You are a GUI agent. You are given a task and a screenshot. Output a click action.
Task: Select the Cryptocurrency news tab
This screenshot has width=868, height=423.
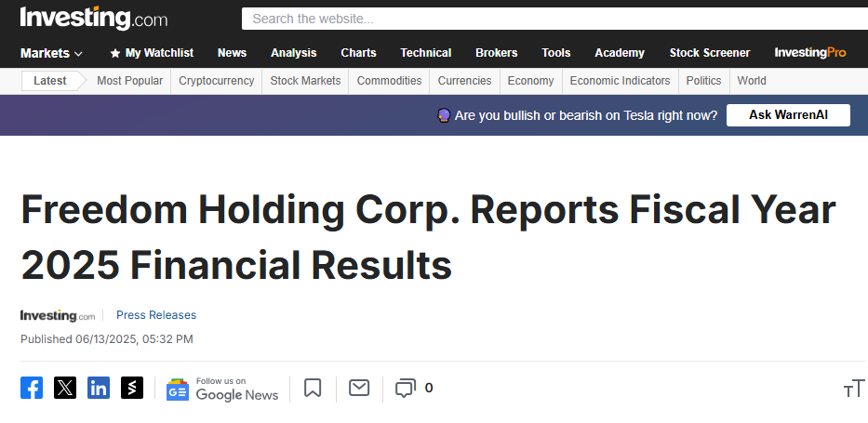(x=217, y=81)
